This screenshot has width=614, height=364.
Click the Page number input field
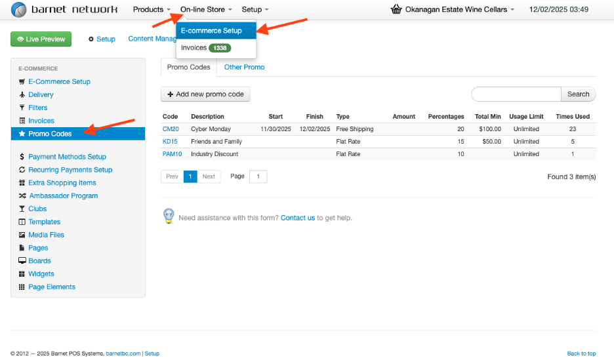click(x=258, y=176)
